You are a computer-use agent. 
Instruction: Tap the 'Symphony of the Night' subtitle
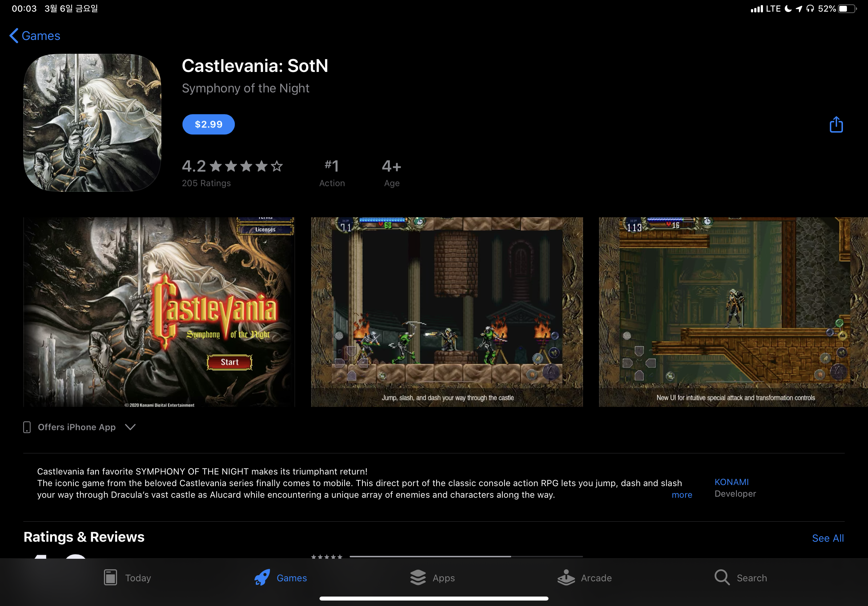click(245, 88)
